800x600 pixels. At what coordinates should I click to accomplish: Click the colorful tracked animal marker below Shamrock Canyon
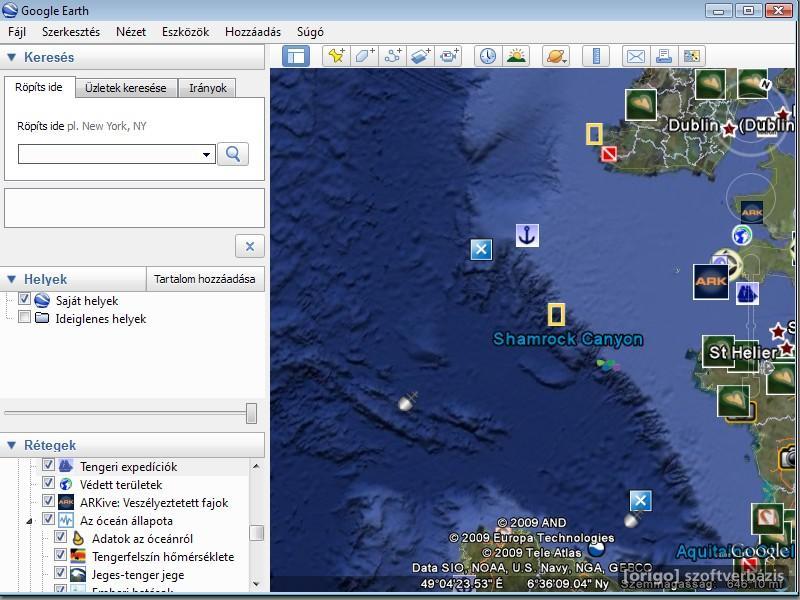(609, 365)
